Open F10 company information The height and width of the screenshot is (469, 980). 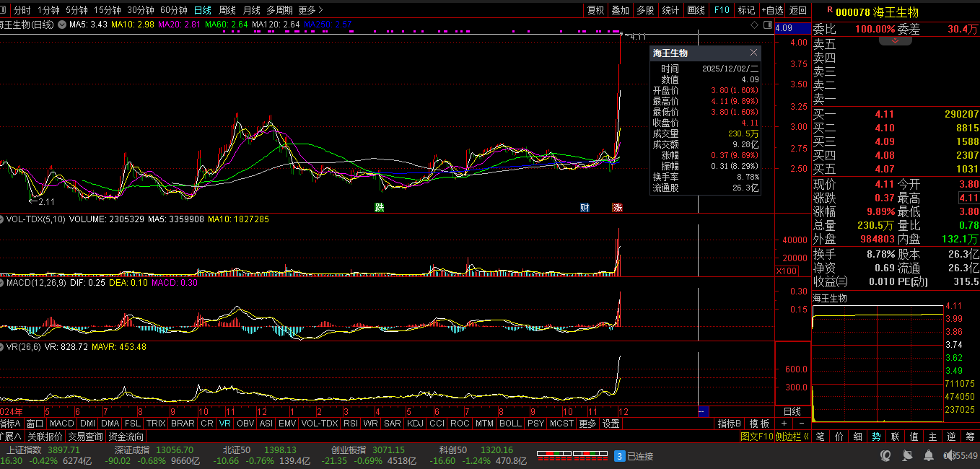coord(722,10)
